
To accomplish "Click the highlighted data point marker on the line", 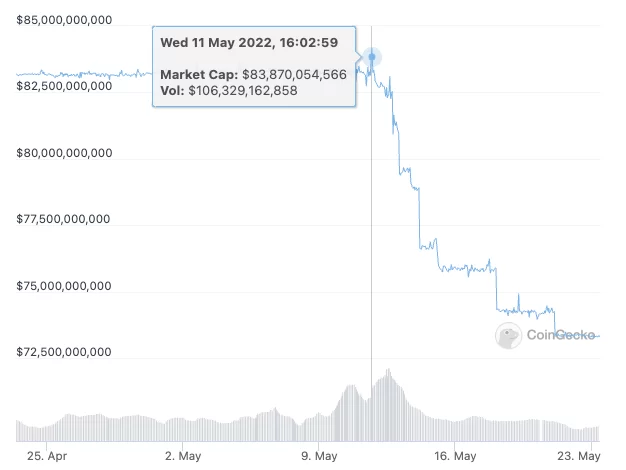I will 372,57.
